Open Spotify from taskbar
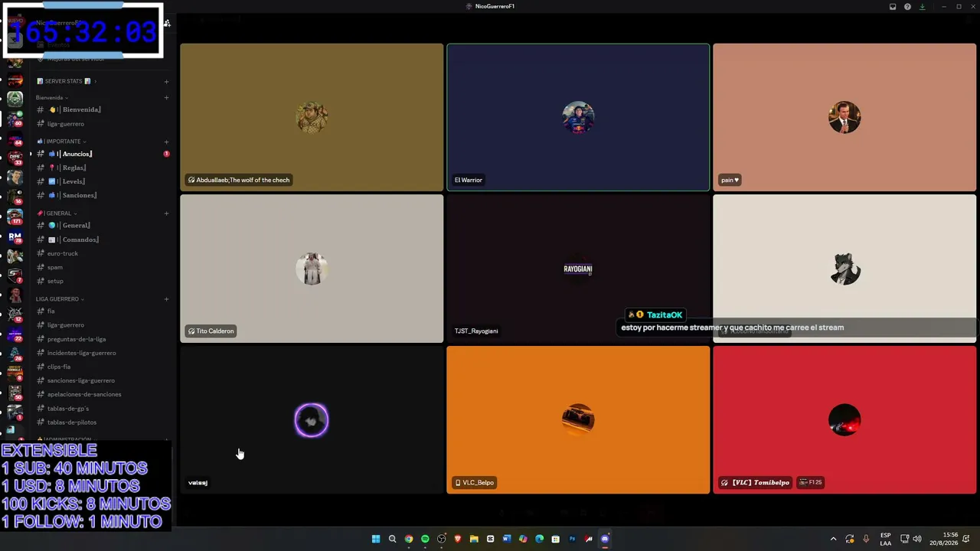Image resolution: width=980 pixels, height=551 pixels. click(425, 539)
